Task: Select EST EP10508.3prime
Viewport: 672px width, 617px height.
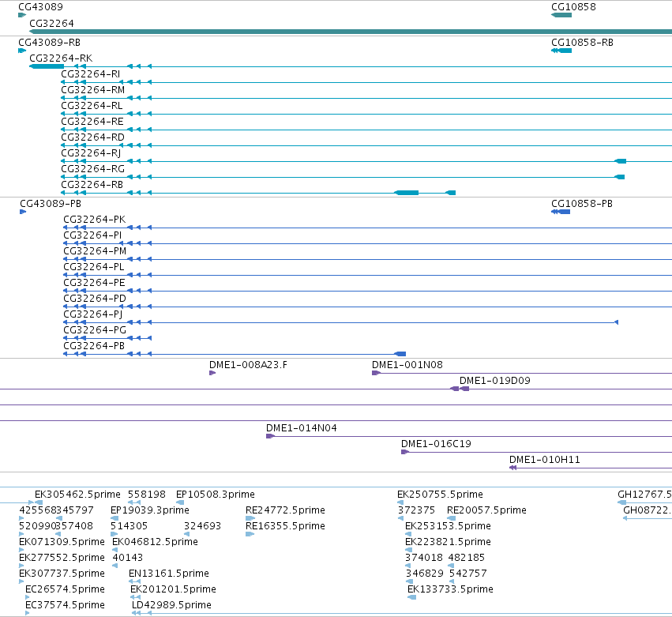Action: click(x=215, y=495)
